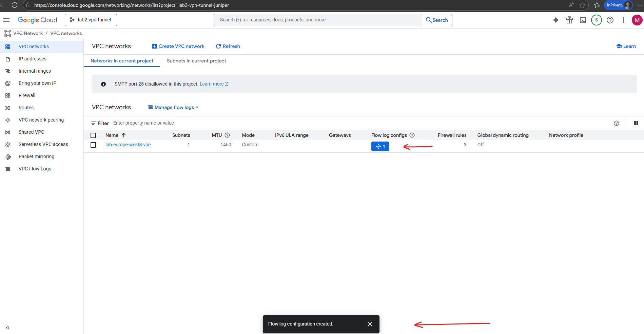644x334 pixels.
Task: Expand the Manage flow logs dropdown
Action: point(173,107)
